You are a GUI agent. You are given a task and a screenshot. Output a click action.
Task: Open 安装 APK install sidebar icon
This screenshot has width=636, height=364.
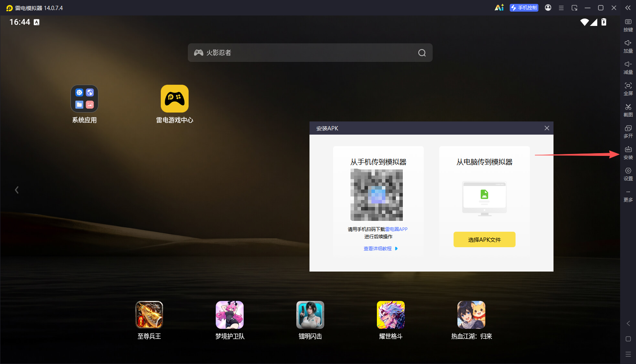628,153
